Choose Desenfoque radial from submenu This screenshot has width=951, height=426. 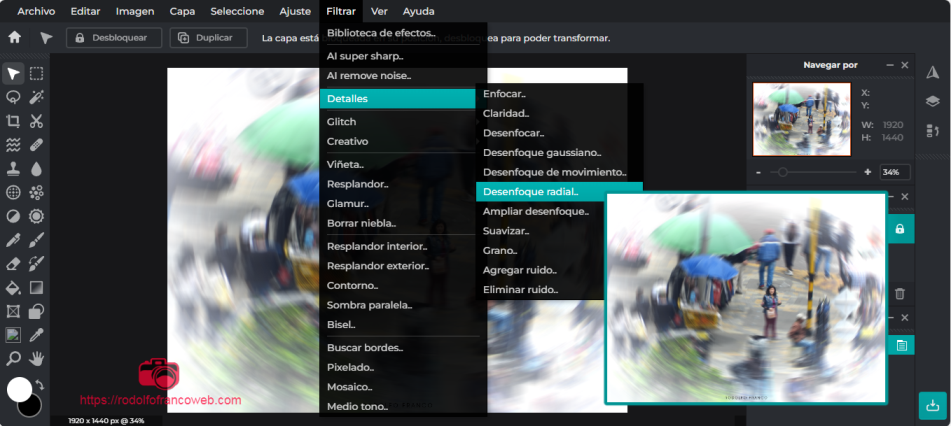click(x=530, y=191)
